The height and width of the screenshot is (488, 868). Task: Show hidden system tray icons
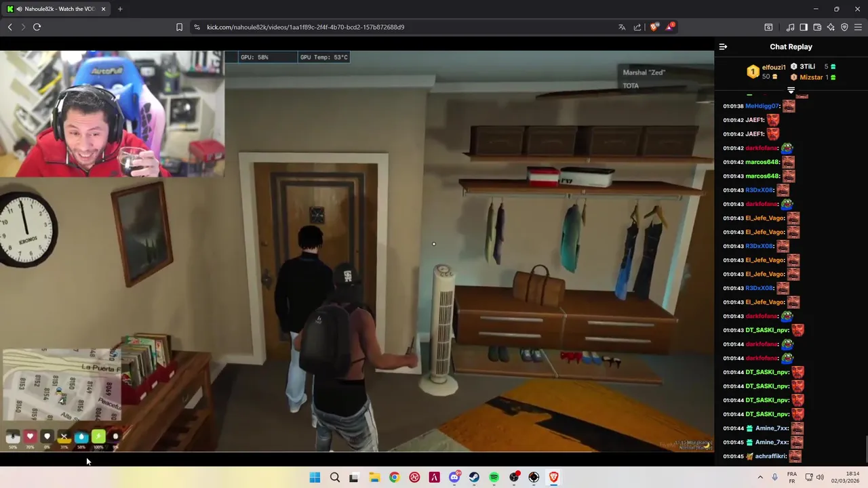coord(760,477)
